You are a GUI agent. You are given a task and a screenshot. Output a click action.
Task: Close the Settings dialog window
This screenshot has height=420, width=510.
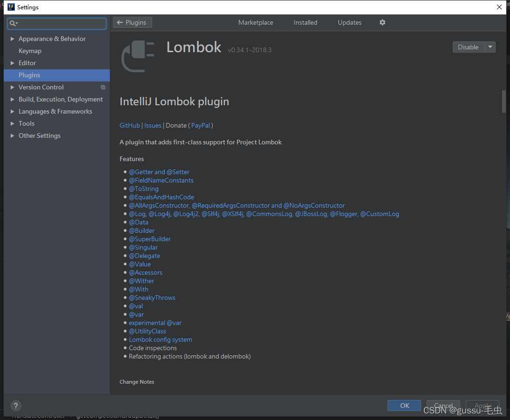pos(499,7)
